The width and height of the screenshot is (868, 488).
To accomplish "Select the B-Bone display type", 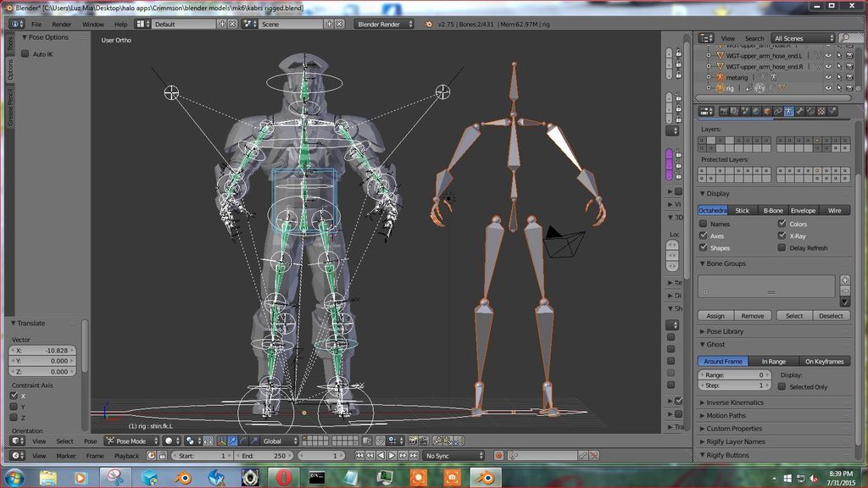I will [773, 210].
